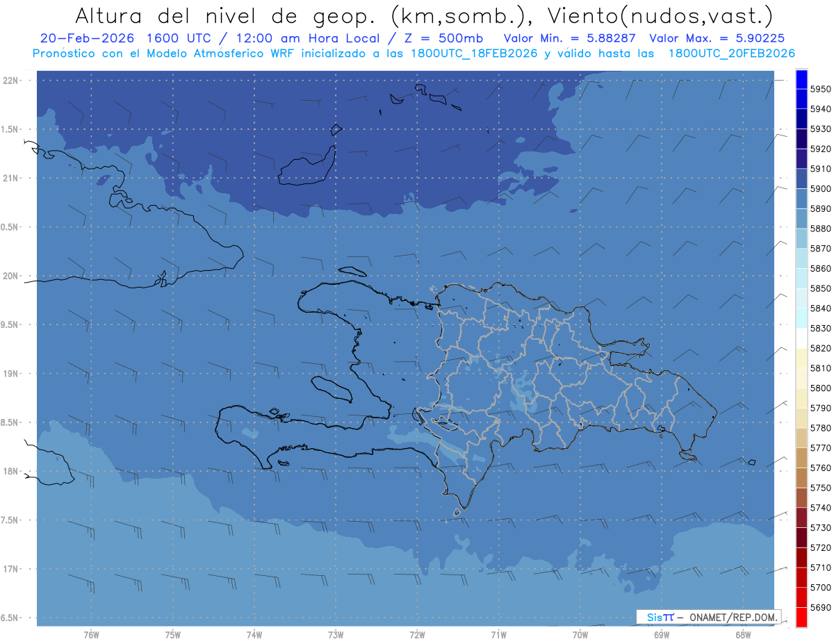Image resolution: width=834 pixels, height=644 pixels.
Task: Pick the bright blue swatch above 5950
Action: 801,79
